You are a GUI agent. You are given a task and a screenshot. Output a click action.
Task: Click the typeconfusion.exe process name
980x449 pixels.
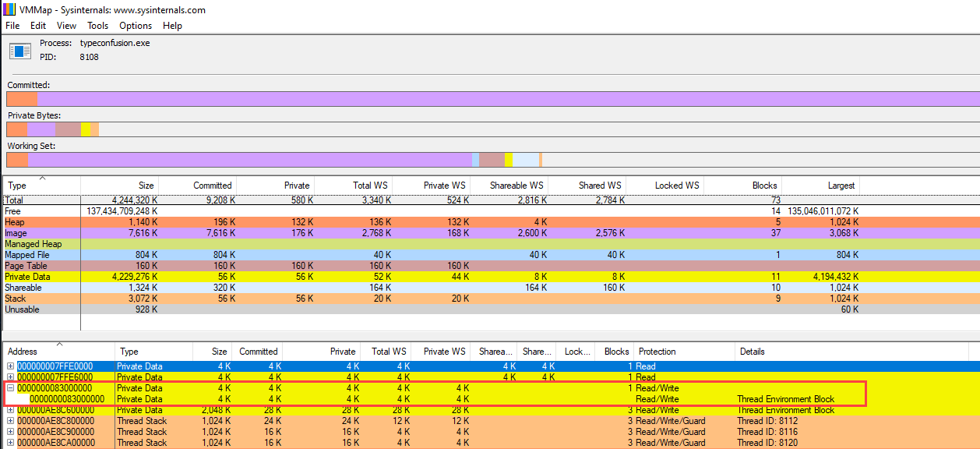(115, 44)
